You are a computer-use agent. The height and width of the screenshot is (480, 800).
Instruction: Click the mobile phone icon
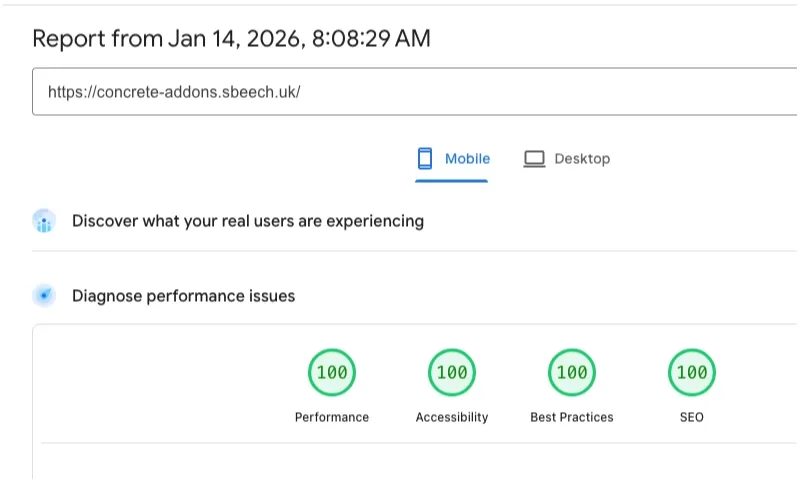425,158
